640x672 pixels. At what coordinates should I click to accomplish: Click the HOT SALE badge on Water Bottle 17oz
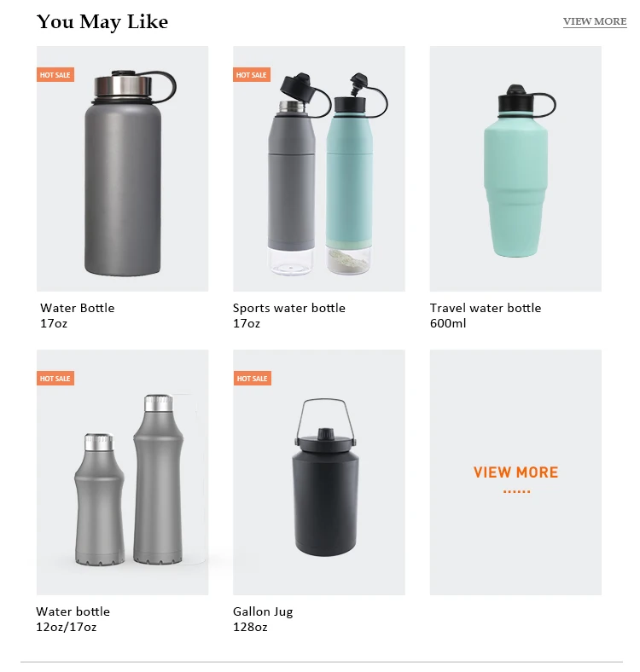click(55, 74)
